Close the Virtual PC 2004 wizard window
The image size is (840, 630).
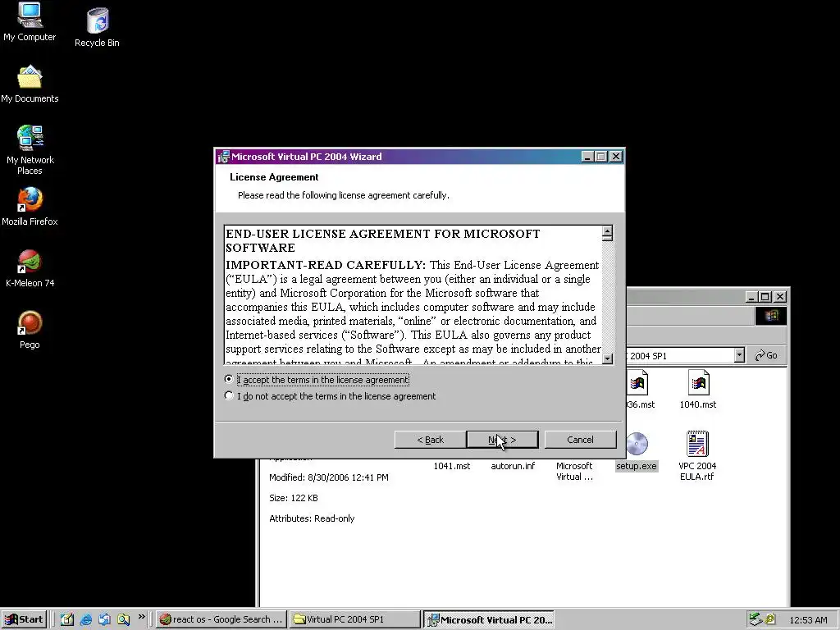click(616, 157)
